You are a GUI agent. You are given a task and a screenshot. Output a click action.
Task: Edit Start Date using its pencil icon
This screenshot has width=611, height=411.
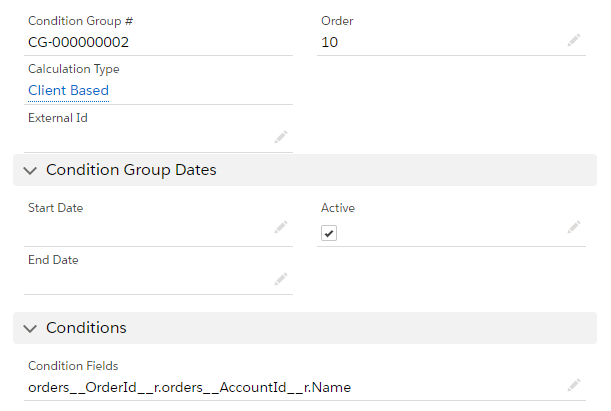281,228
